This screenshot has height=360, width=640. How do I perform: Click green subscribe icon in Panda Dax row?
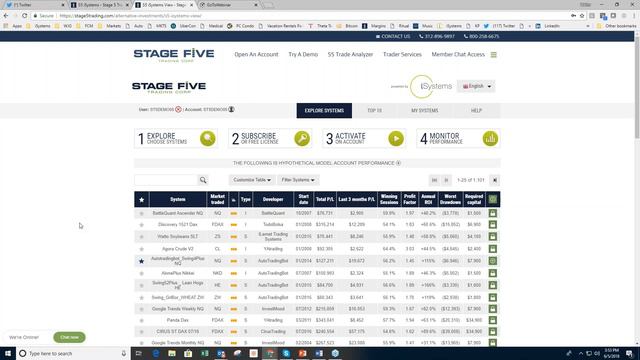tap(493, 320)
